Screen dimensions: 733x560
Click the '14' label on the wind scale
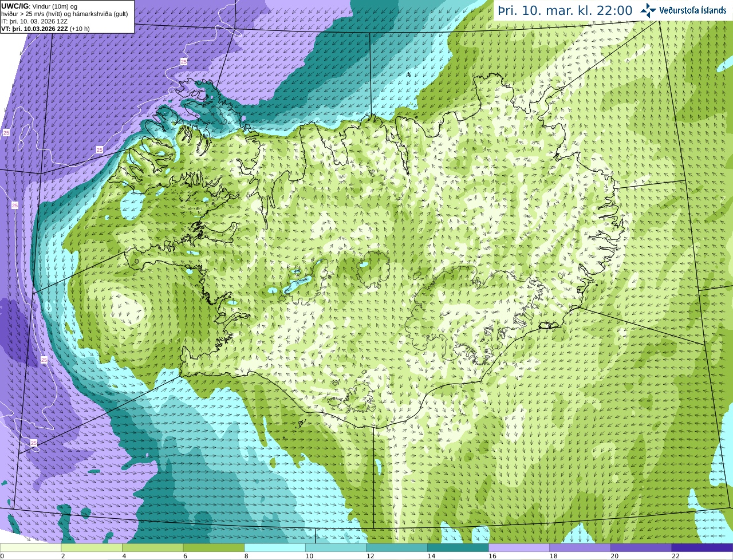pos(431,556)
